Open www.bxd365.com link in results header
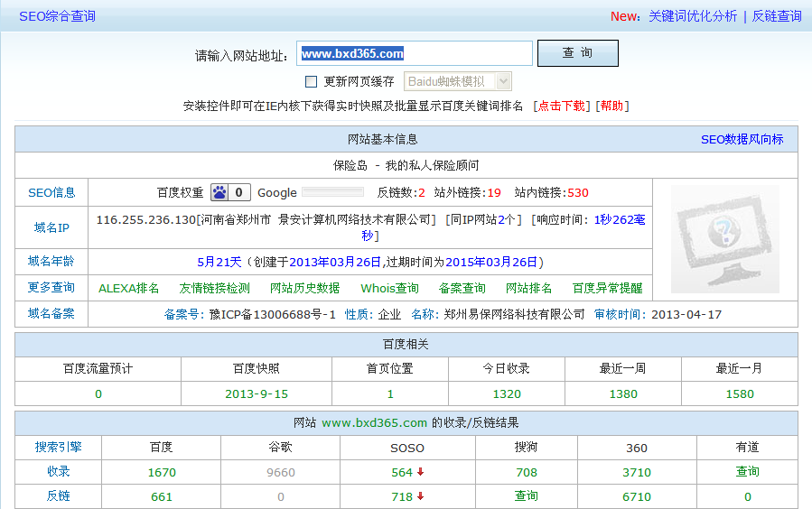The image size is (812, 509). (375, 423)
